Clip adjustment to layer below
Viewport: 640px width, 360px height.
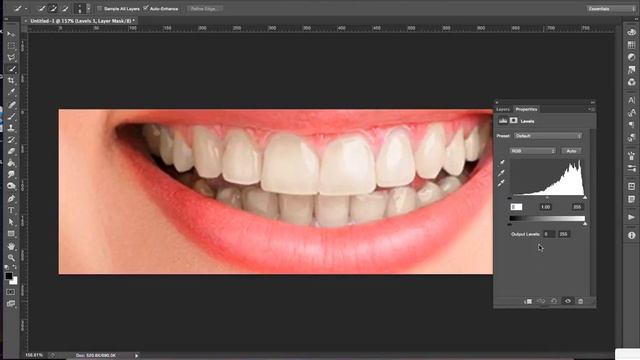(528, 301)
